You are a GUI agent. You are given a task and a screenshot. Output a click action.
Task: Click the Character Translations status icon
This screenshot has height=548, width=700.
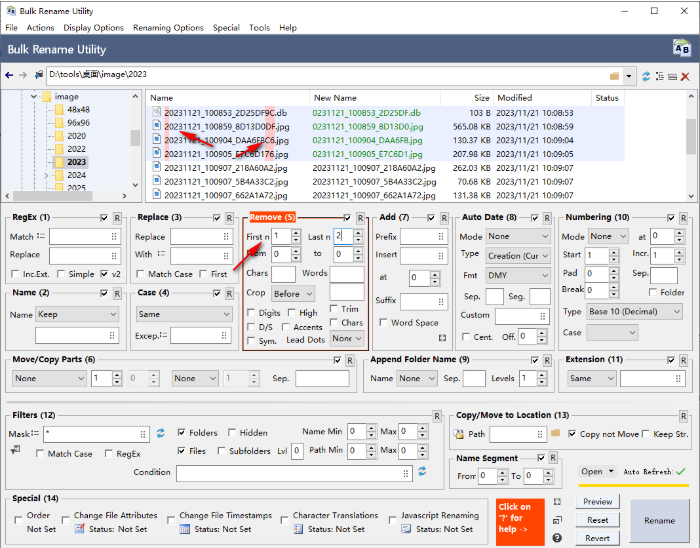[x=299, y=529]
